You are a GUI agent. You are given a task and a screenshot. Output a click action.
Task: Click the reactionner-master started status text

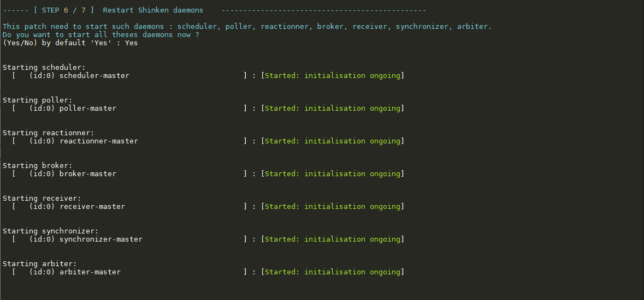pos(333,141)
